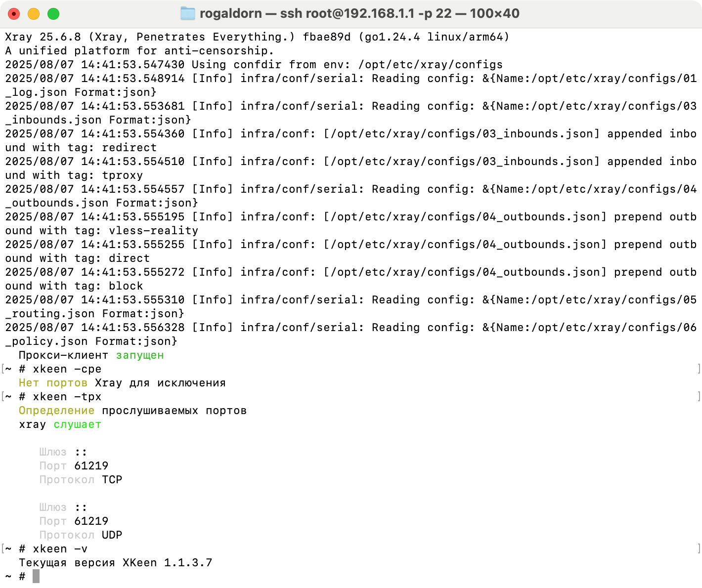Minimize the window using the yellow button

coord(34,14)
